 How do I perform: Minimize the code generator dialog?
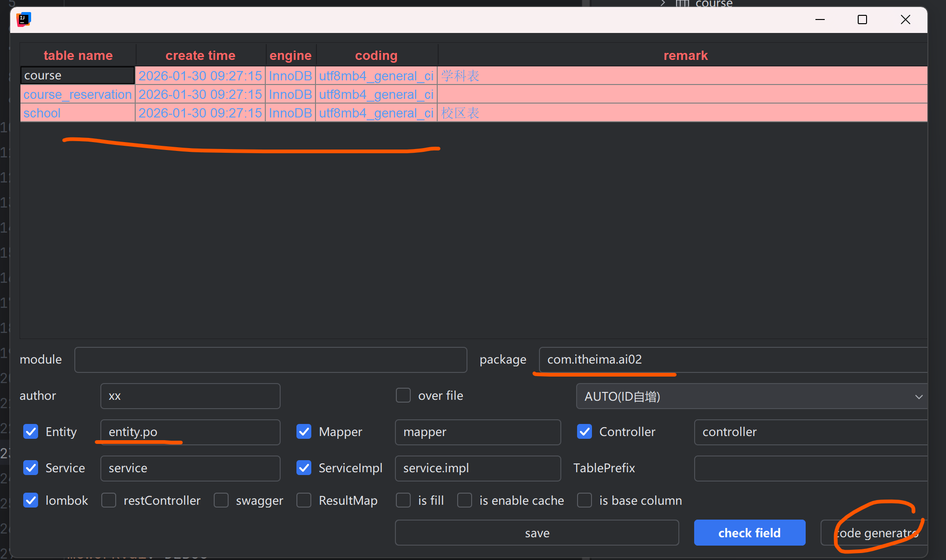820,20
